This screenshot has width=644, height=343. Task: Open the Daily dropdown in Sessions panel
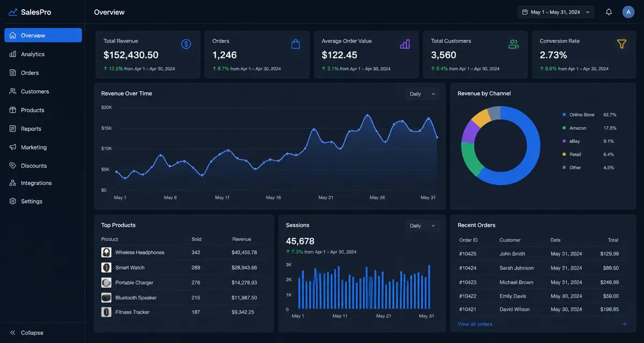pos(422,226)
